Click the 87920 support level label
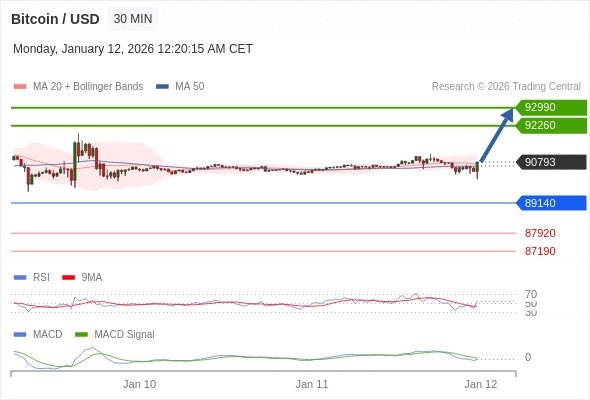This screenshot has height=400, width=590. pos(540,233)
